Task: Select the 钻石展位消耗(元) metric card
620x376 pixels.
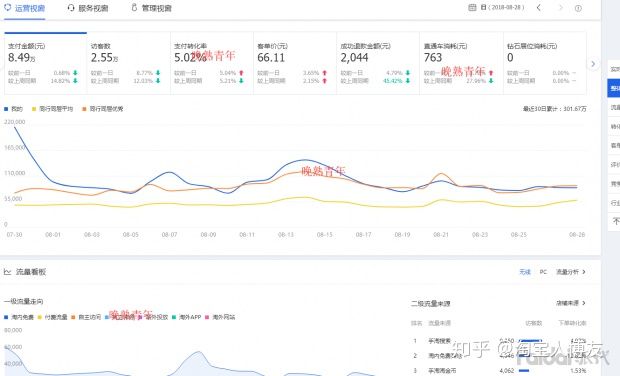Action: [x=545, y=63]
